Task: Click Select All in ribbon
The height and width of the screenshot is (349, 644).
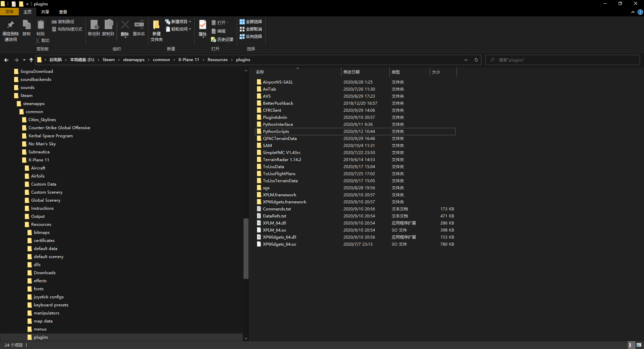Action: click(x=251, y=22)
